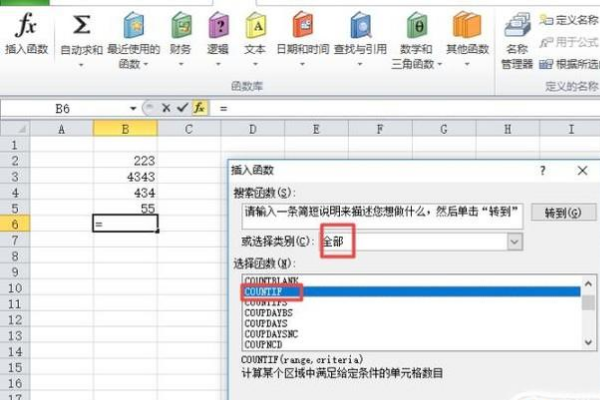Open Recently Used (最近使用的函数) functions book
Image resolution: width=600 pixels, height=400 pixels.
point(134,25)
